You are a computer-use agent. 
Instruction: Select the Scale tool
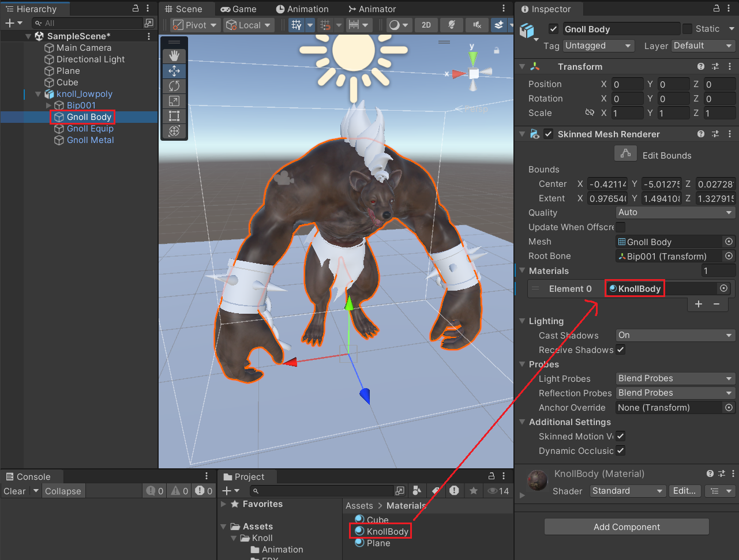174,101
